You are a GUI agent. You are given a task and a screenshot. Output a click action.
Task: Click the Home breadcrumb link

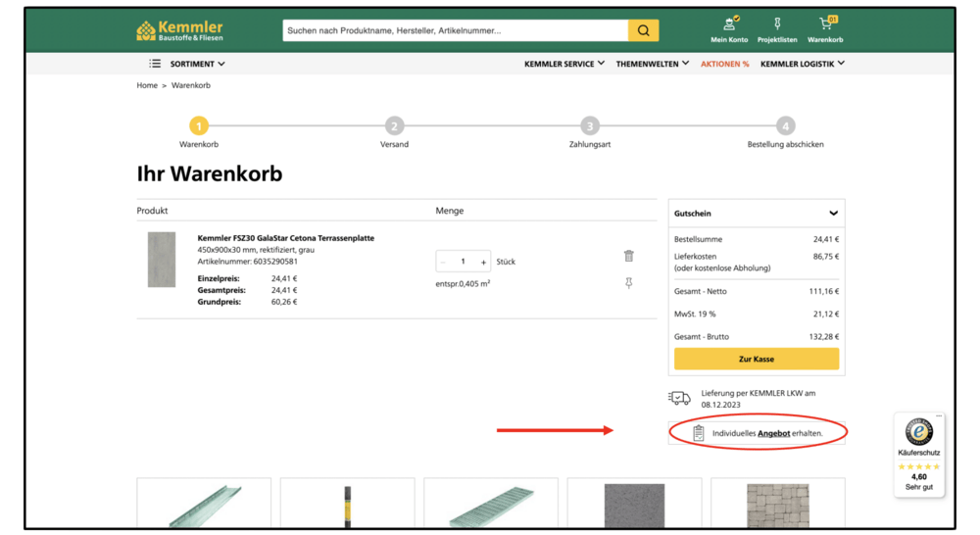point(147,85)
